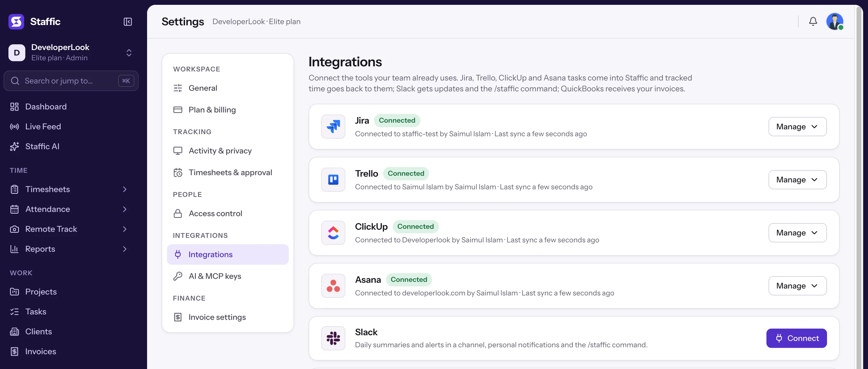Open the Manage dropdown for ClickUp
This screenshot has width=868, height=369.
coord(797,232)
